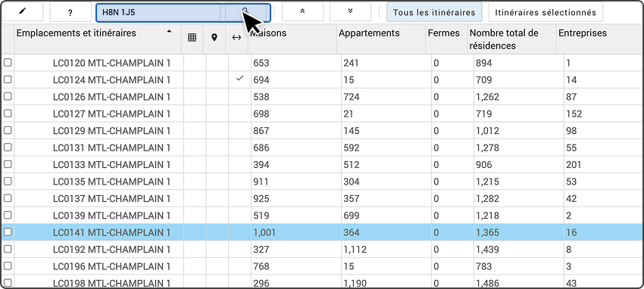644x289 pixels.
Task: Check the LC0133 MTL-CHAMPLAIN 1 checkbox
Action: point(8,164)
